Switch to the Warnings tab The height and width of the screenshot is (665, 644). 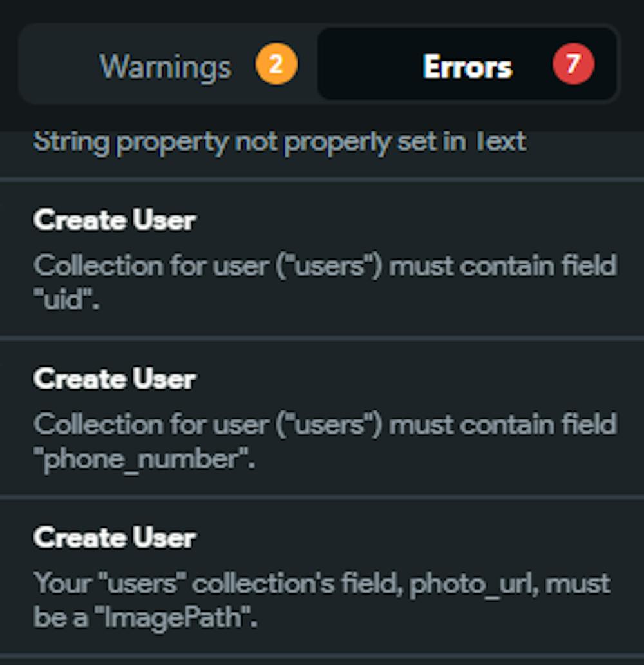coord(164,65)
